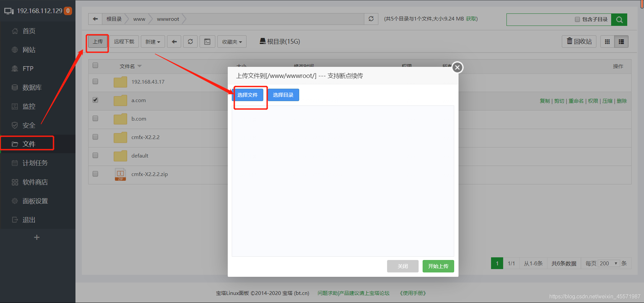This screenshot has width=644, height=303.
Task: Sort by 文件名 column header
Action: click(127, 67)
